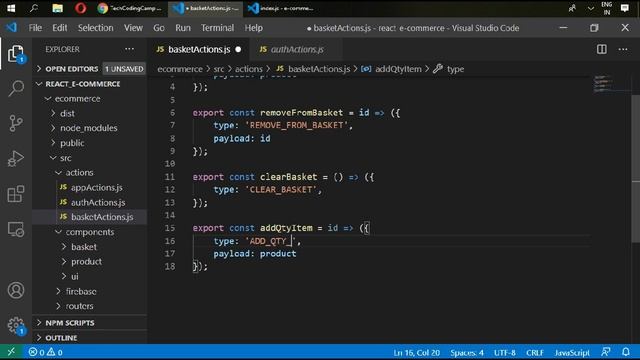This screenshot has height=360, width=640.
Task: Open the Terminal menu
Action: click(217, 28)
